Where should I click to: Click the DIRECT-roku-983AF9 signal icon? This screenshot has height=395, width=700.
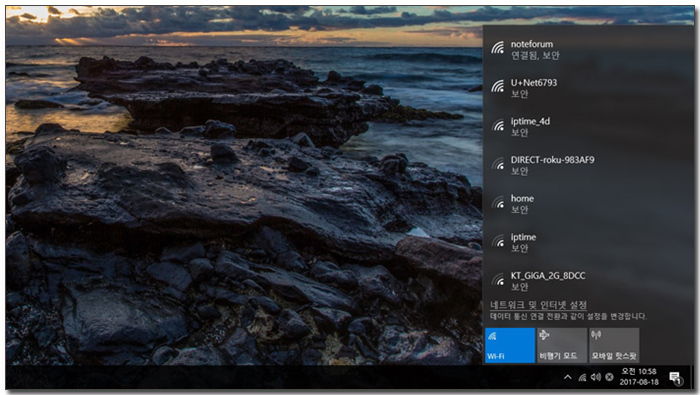coord(498,165)
